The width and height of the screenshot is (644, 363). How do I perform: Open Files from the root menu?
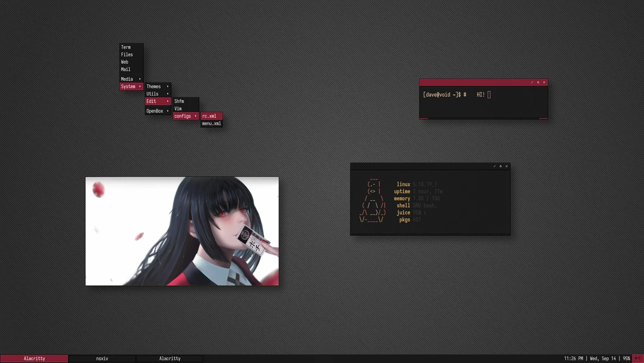tap(126, 54)
